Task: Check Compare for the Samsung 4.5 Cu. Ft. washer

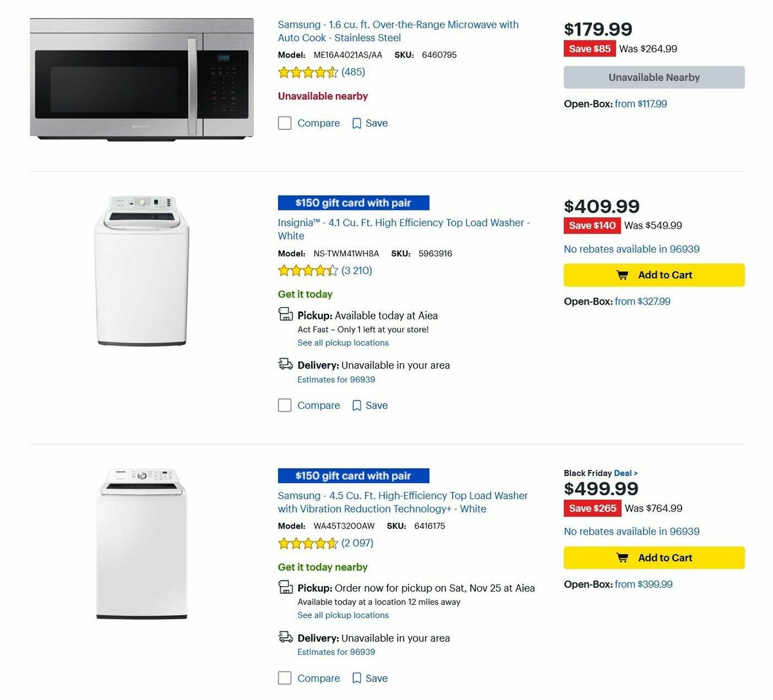Action: [285, 678]
